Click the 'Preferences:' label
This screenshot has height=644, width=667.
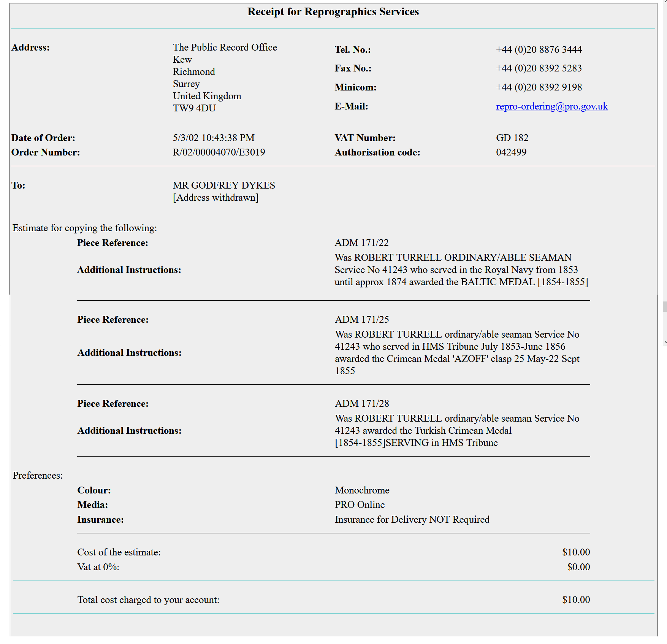coord(38,476)
